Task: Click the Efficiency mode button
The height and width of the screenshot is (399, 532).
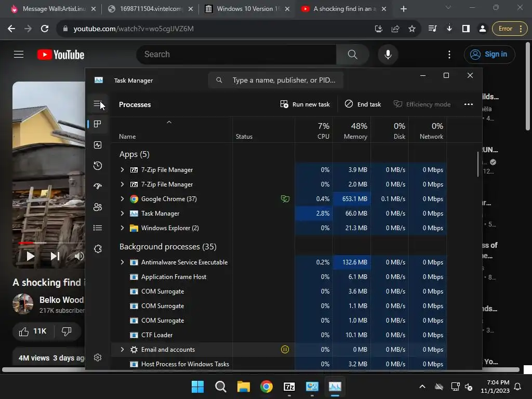Action: 422,104
